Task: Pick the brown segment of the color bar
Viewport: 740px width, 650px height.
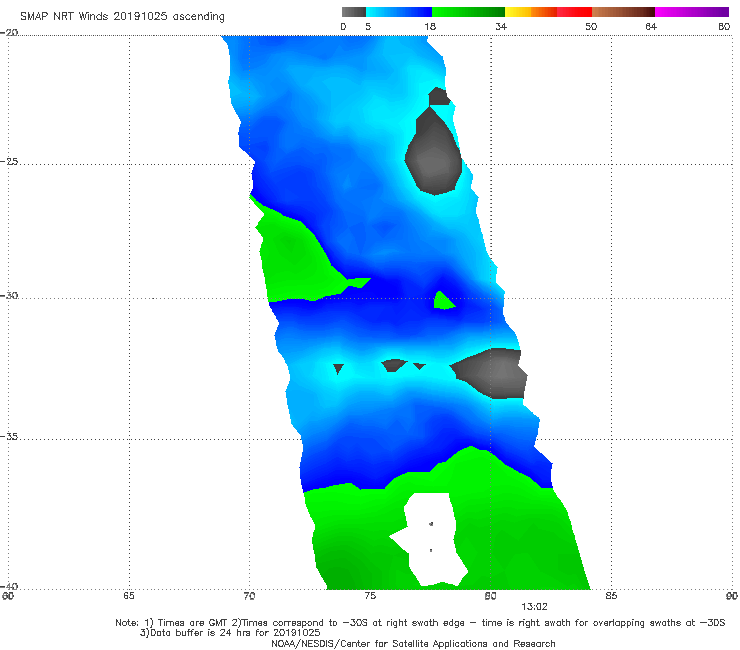Action: tap(623, 12)
